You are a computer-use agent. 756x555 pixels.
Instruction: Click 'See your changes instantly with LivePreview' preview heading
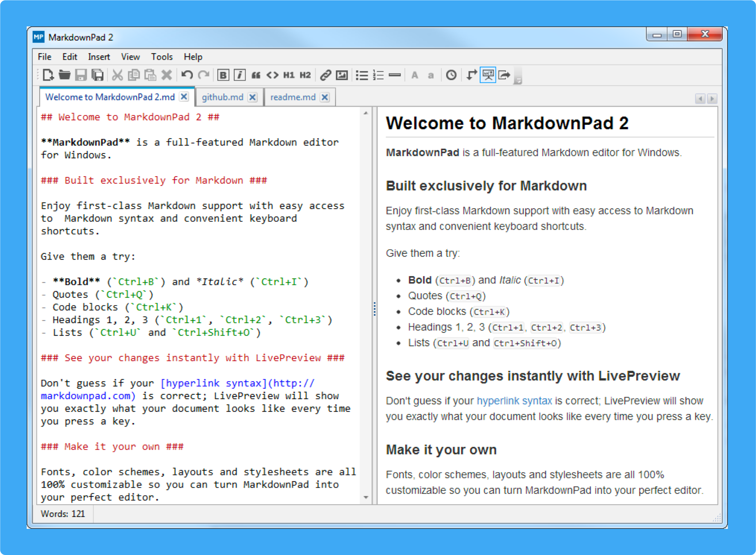(533, 375)
